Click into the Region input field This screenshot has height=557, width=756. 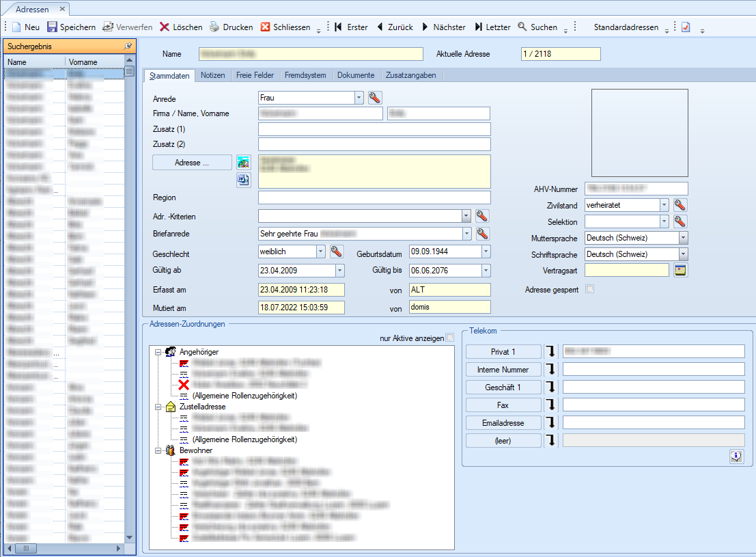[x=374, y=198]
